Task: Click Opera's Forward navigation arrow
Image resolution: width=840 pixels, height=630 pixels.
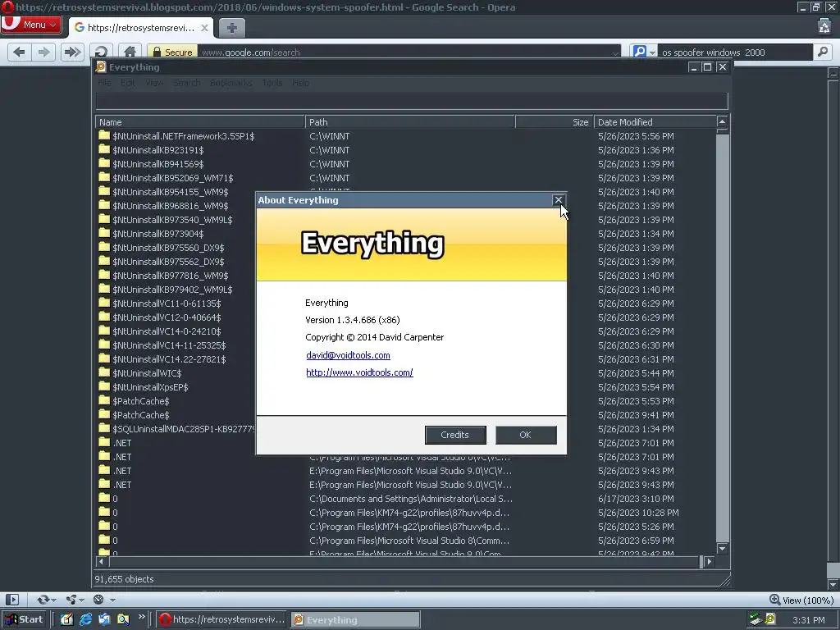Action: [43, 52]
